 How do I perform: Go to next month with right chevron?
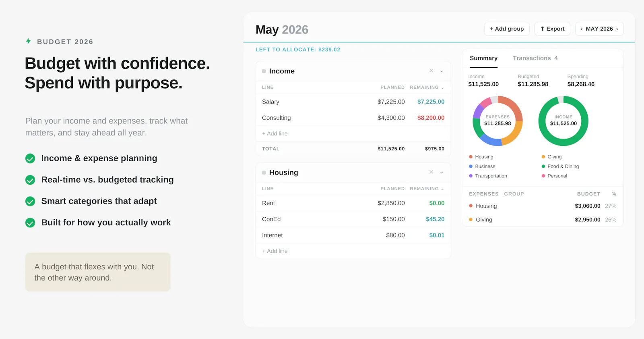pyautogui.click(x=617, y=29)
